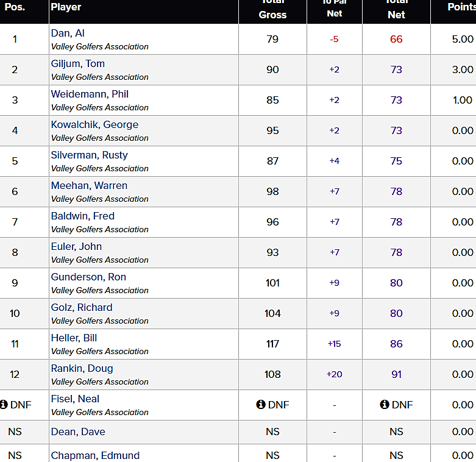Open Giljum, Tom player link
The image size is (476, 462).
pos(77,64)
